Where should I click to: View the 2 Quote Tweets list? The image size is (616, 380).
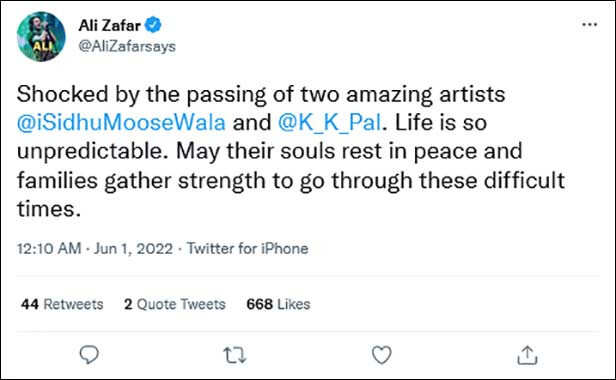pos(175,304)
